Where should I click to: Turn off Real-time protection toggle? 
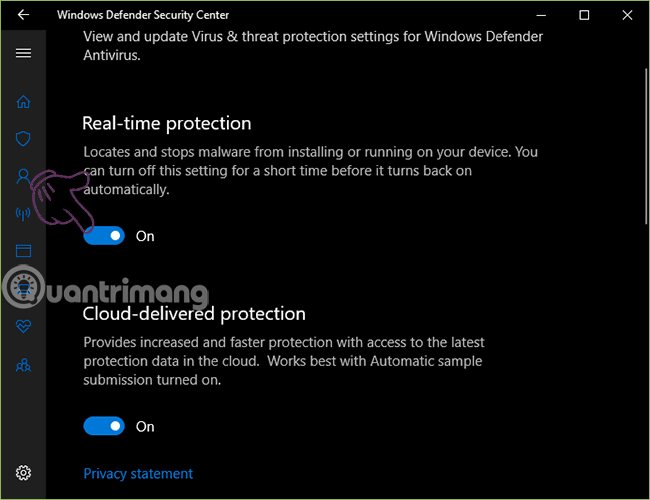click(x=104, y=236)
